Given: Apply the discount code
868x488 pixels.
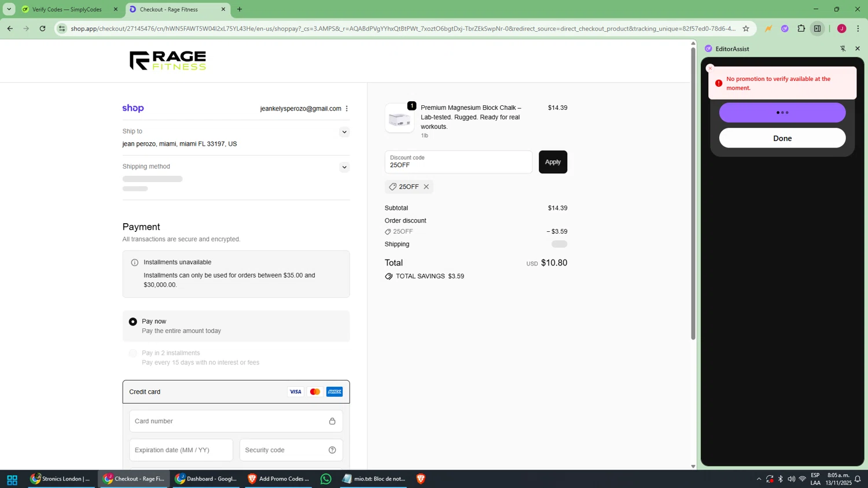Looking at the screenshot, I should [553, 162].
